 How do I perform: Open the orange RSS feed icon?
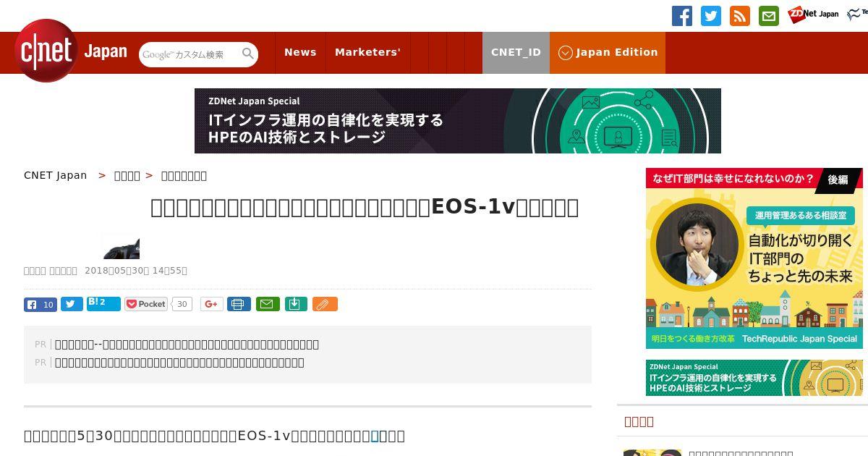coord(739,16)
